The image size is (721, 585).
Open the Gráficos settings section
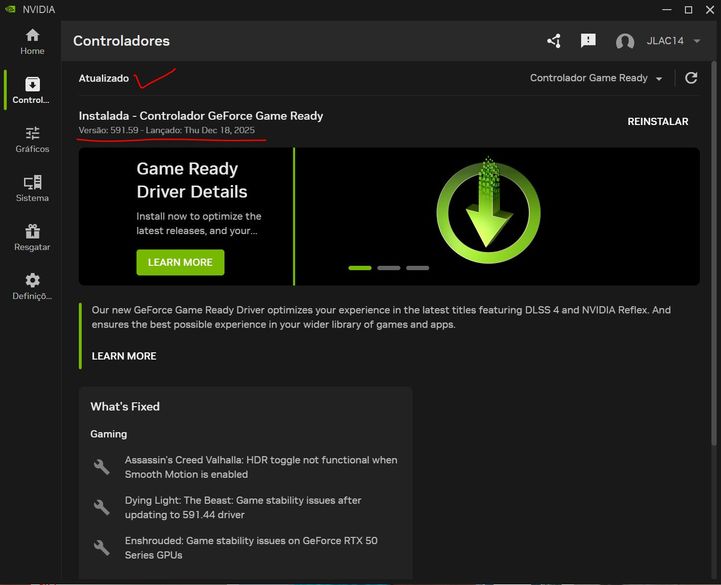coord(32,139)
